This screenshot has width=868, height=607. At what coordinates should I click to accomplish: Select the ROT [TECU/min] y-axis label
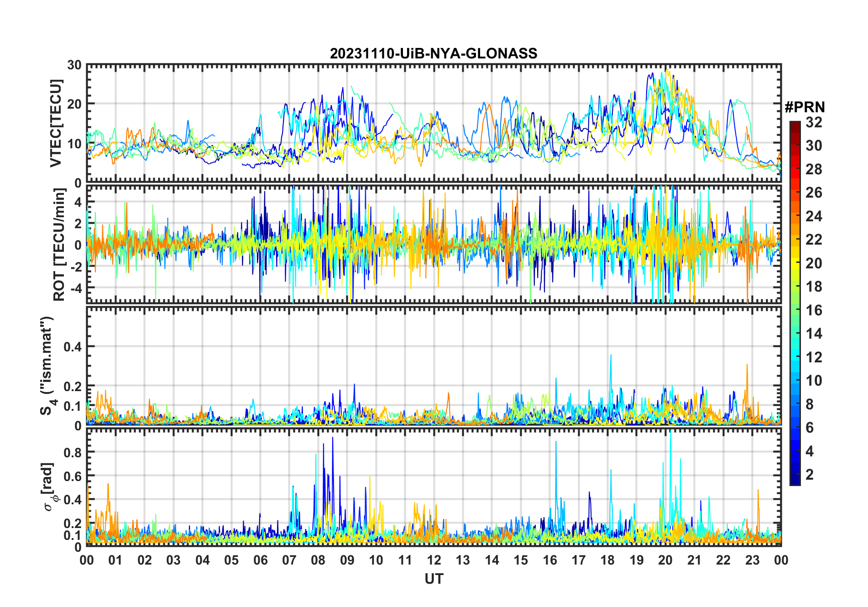pyautogui.click(x=59, y=244)
